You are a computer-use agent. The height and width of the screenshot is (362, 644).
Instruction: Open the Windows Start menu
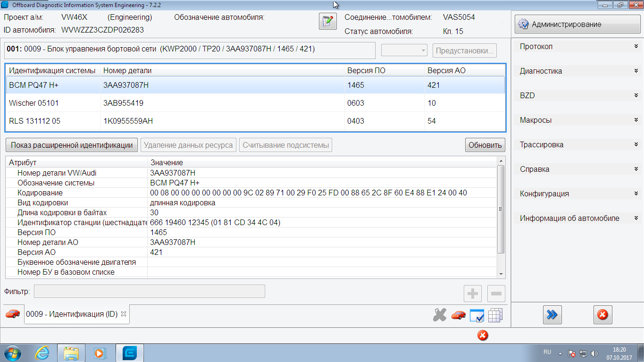(13, 353)
